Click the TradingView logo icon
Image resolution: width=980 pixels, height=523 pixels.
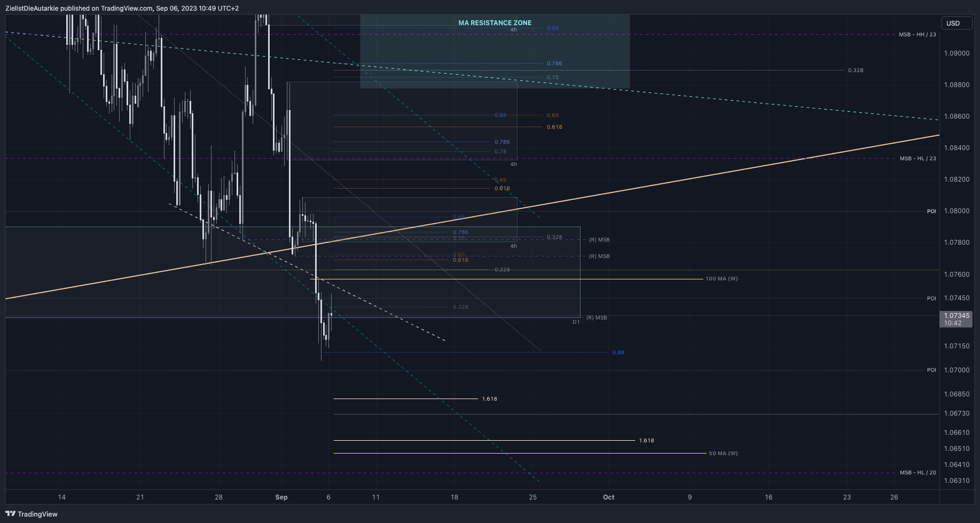(10, 514)
